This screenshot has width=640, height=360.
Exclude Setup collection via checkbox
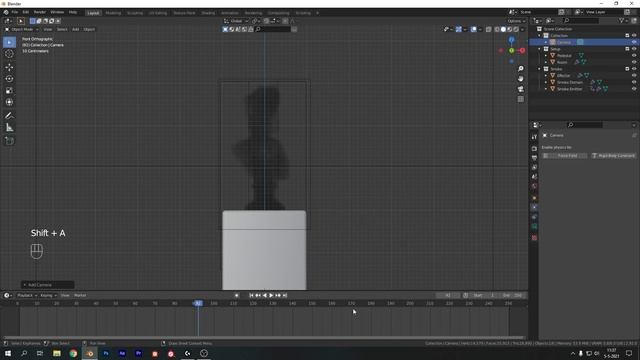[627, 49]
